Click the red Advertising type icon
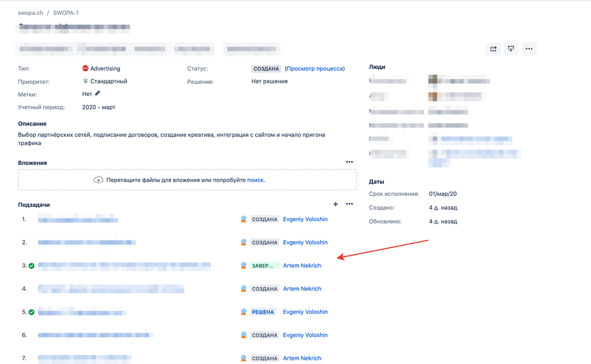The width and height of the screenshot is (591, 364). (85, 68)
